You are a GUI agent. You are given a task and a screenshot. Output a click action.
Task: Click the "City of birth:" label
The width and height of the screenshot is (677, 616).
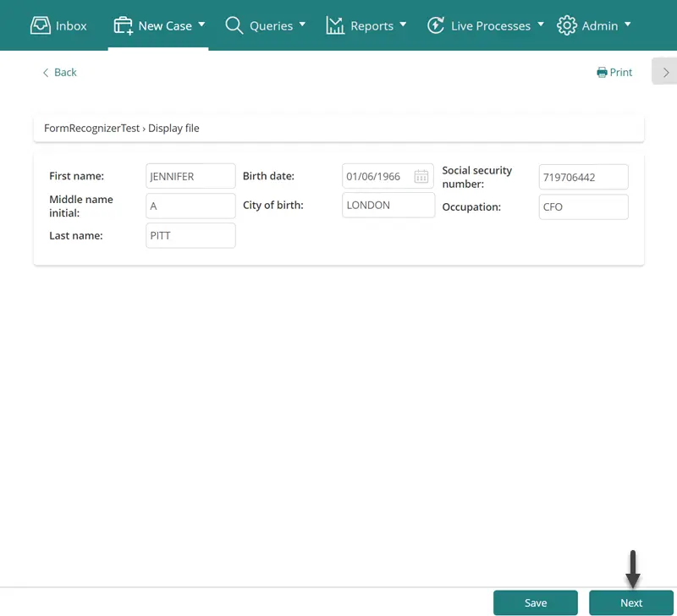tap(273, 205)
